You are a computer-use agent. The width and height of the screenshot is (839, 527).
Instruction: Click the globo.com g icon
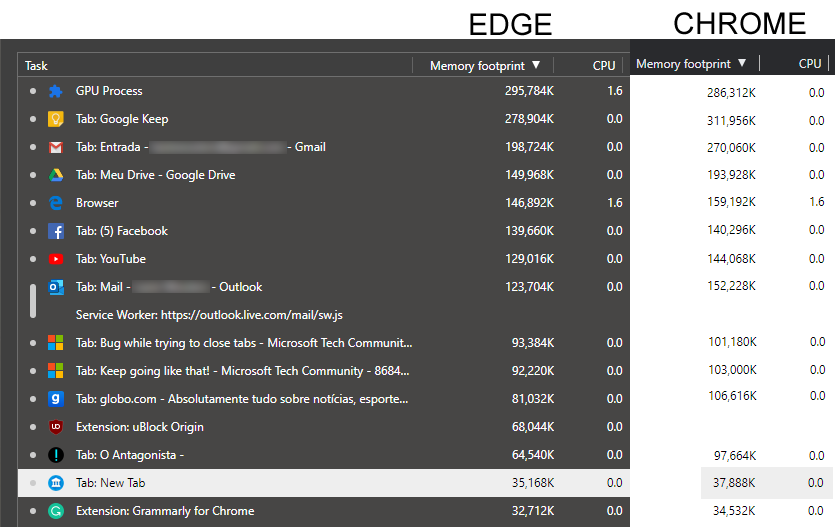pyautogui.click(x=56, y=399)
